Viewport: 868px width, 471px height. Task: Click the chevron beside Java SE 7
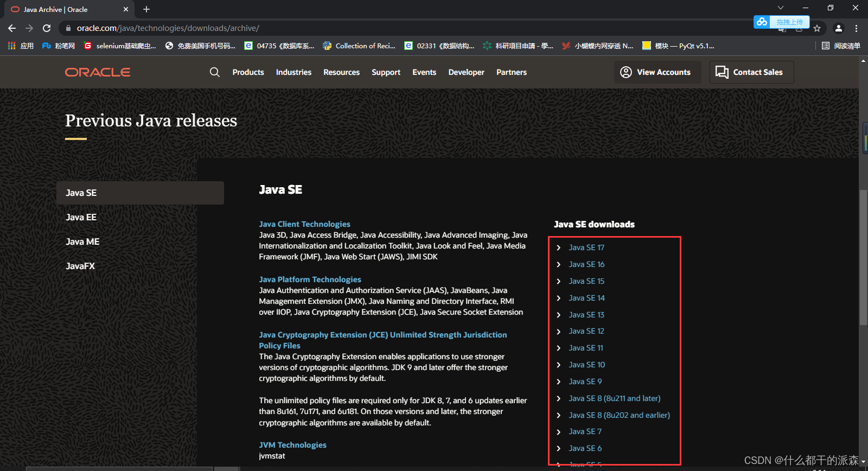(559, 431)
